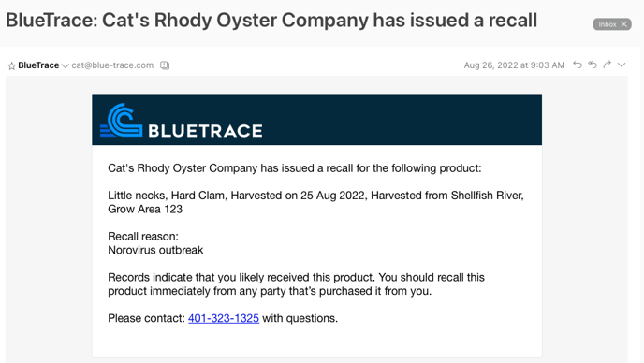Click the BlueTrace swirl logo icon
Screen dimensions: 644x363
coord(121,120)
